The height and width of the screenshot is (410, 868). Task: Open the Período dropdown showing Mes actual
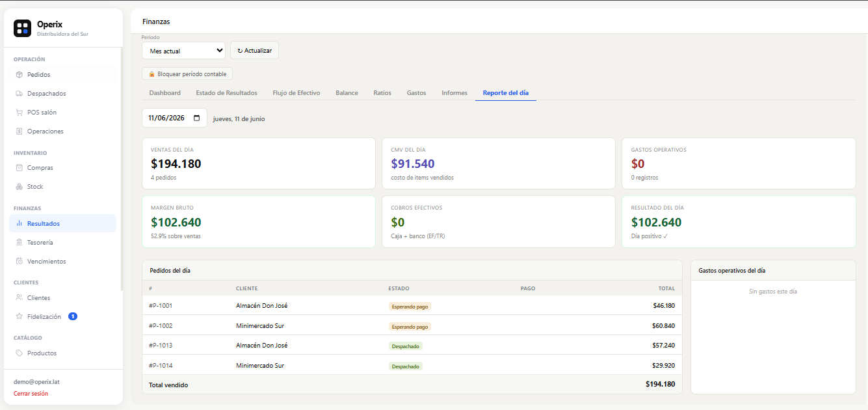click(183, 51)
